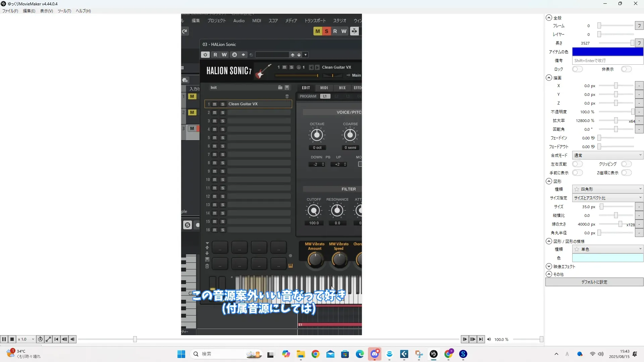This screenshot has width=644, height=362.
Task: Click the button beside the 長さ slider
Action: tap(639, 43)
